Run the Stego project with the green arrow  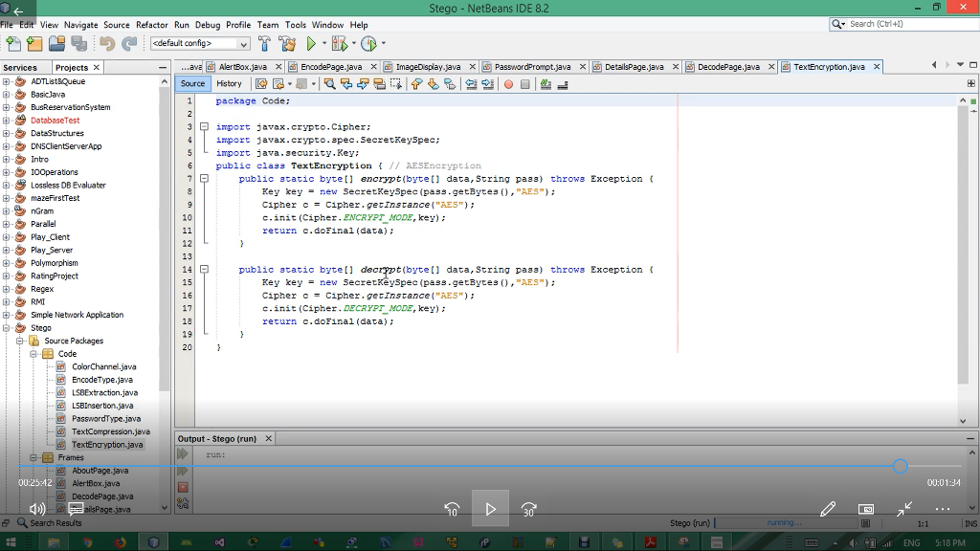click(x=313, y=42)
